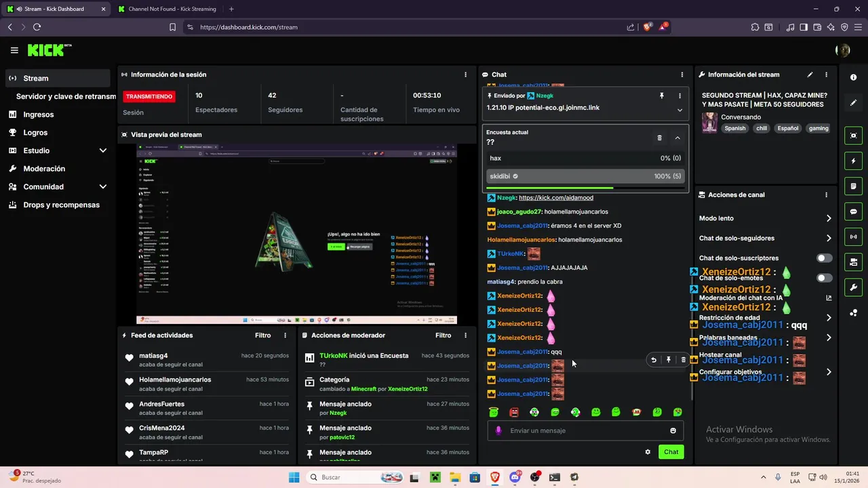Expand the Estudio sidebar section
Screen dimensions: 868x488
[x=103, y=150]
